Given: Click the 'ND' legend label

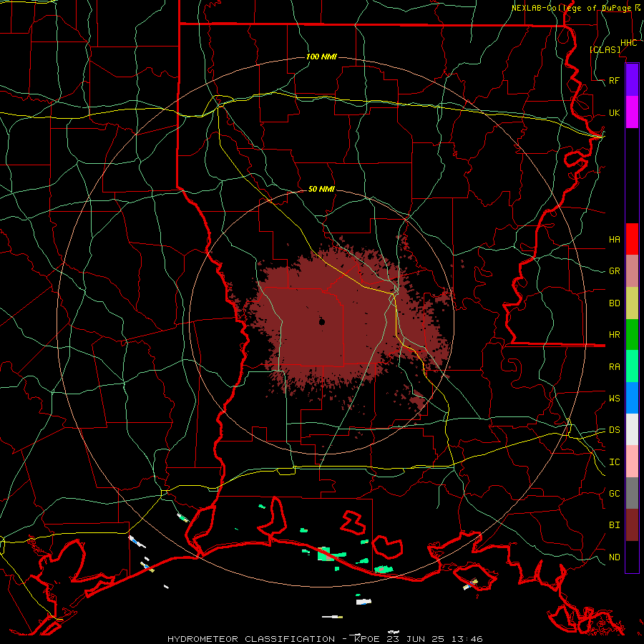Looking at the screenshot, I should (x=614, y=557).
